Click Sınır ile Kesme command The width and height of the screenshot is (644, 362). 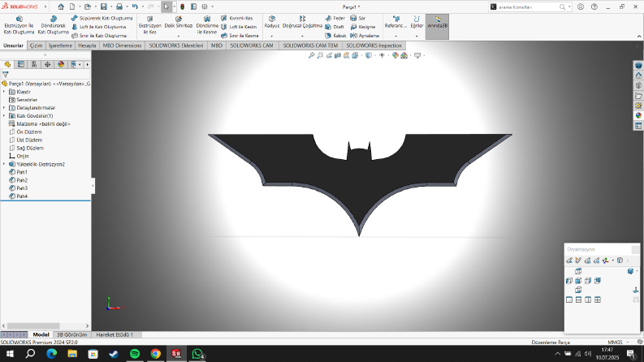(240, 36)
